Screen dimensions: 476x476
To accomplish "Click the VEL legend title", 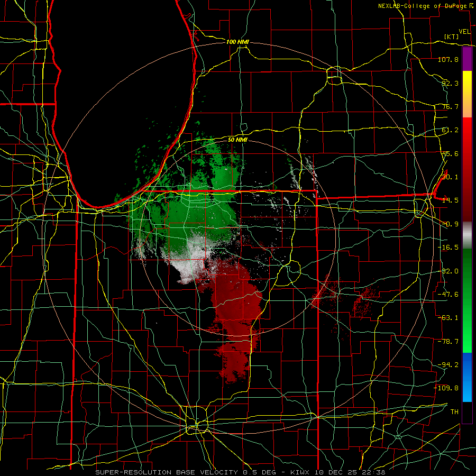I will pyautogui.click(x=464, y=31).
